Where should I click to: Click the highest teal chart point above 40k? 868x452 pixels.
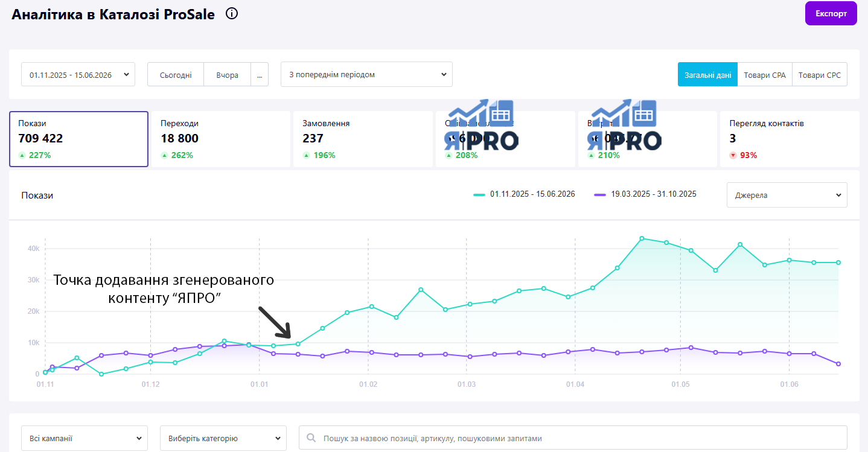pyautogui.click(x=642, y=238)
